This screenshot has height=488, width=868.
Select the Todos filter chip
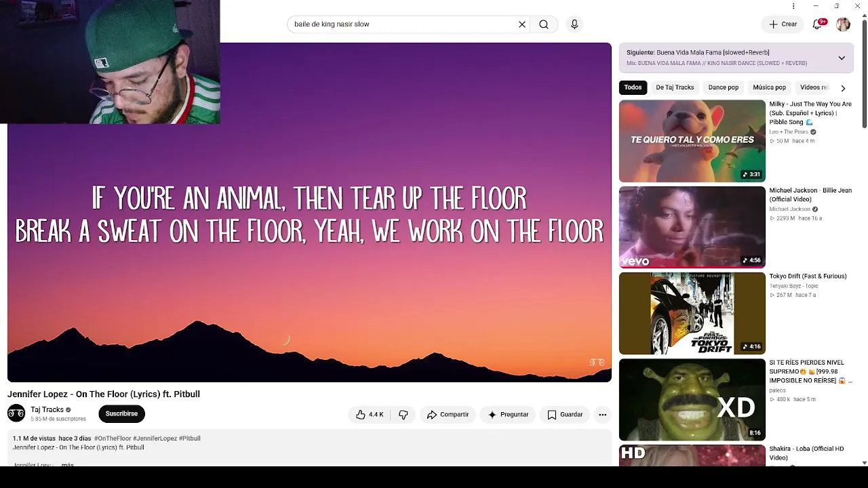[x=633, y=87]
